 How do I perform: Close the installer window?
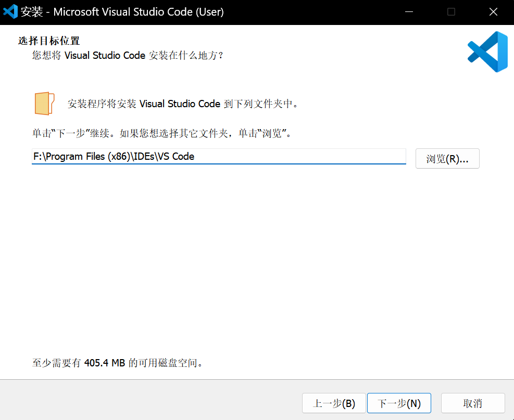coord(493,12)
